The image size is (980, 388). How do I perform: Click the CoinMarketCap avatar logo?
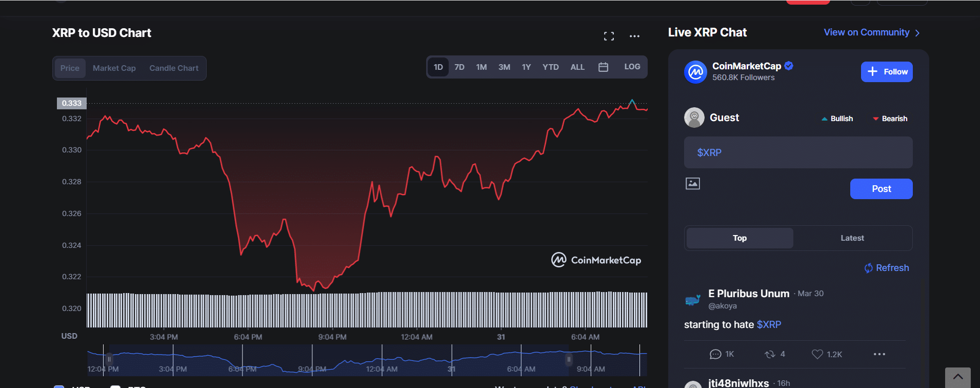pos(695,72)
